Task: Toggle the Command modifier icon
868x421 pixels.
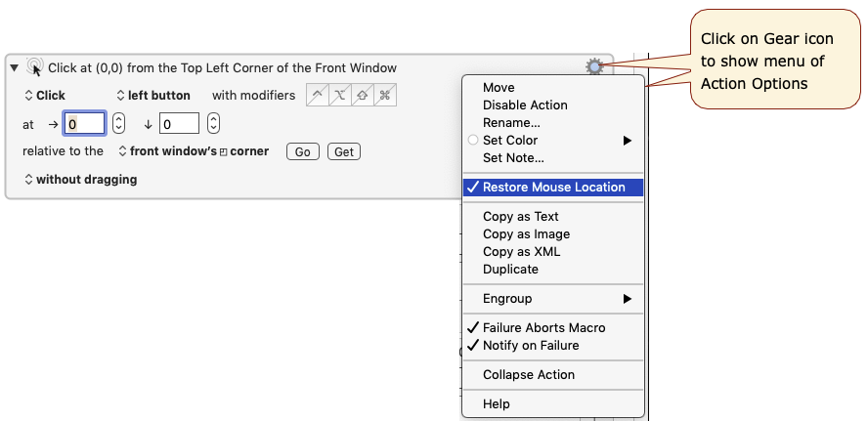Action: [x=385, y=95]
